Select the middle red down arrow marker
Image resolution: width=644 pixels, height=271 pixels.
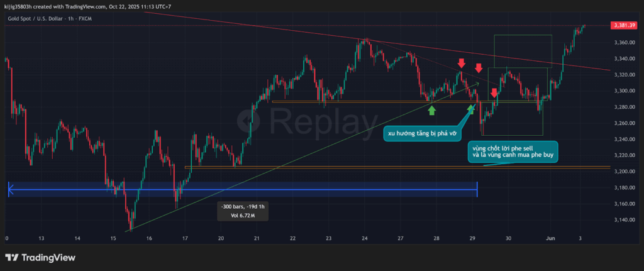pos(479,68)
